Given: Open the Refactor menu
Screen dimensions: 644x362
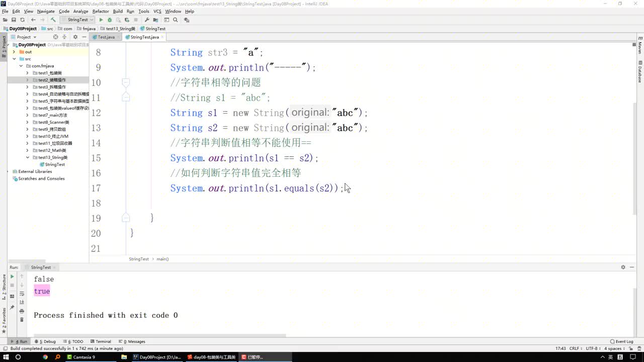Looking at the screenshot, I should [101, 11].
